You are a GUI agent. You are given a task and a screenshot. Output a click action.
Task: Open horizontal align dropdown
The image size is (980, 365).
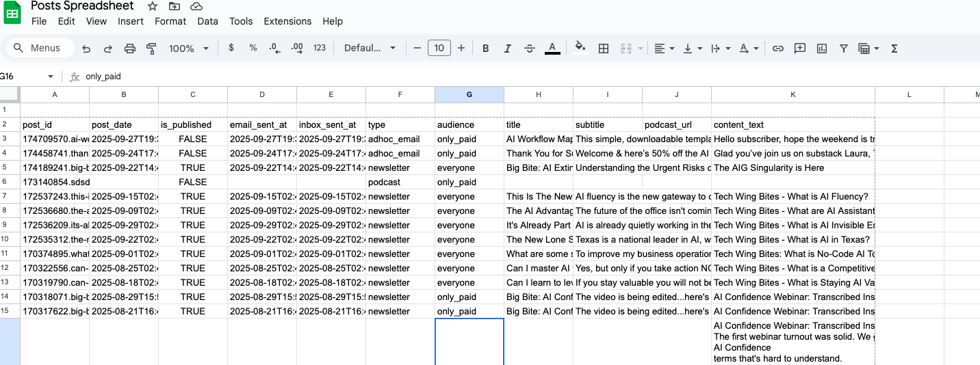664,49
